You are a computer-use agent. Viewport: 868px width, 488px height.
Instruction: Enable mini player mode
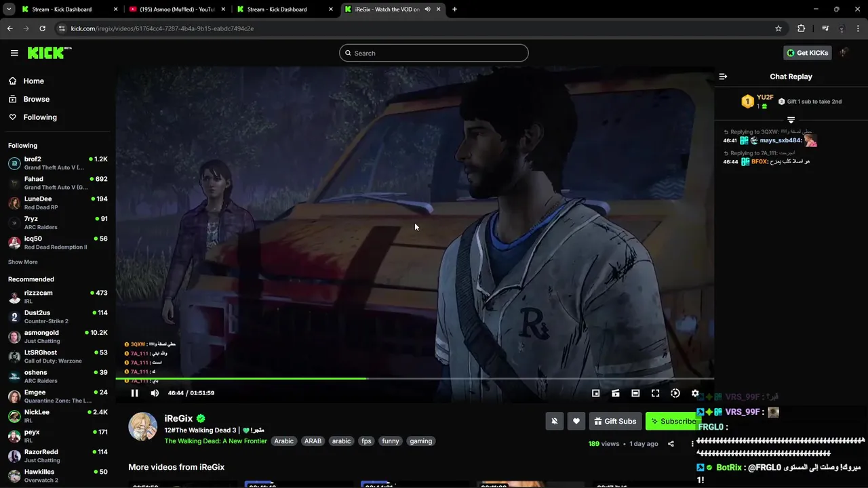click(x=595, y=393)
